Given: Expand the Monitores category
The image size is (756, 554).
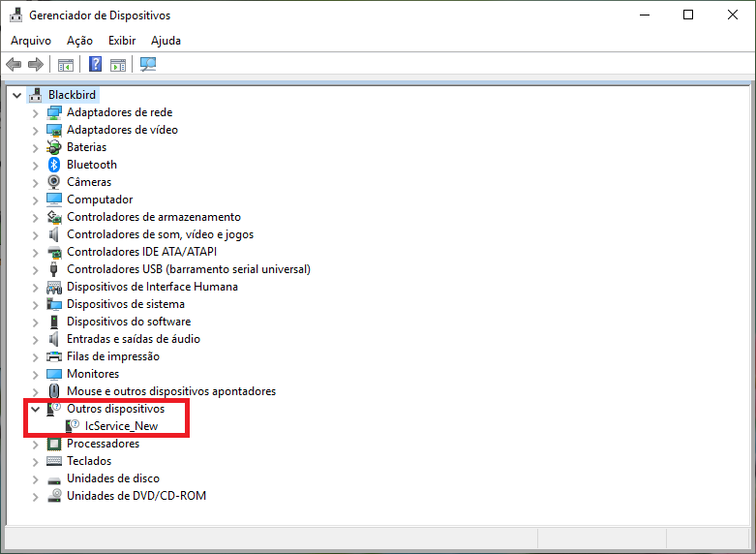Looking at the screenshot, I should point(35,375).
